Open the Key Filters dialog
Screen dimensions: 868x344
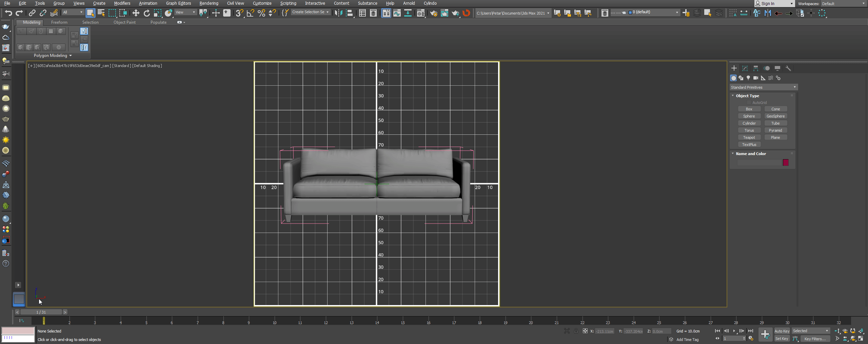(815, 339)
